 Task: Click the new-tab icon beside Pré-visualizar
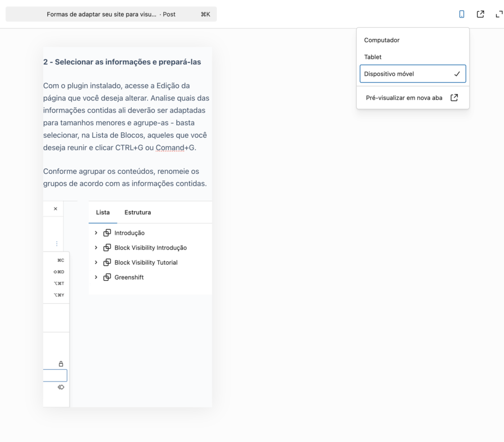[454, 98]
